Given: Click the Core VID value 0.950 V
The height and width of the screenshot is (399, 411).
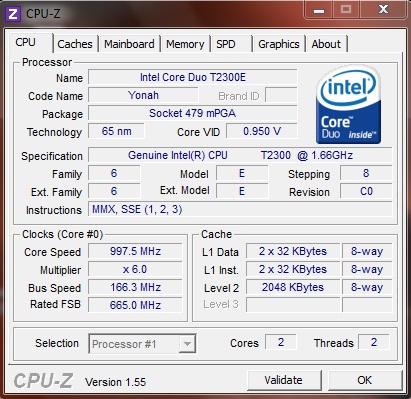Looking at the screenshot, I should [262, 131].
